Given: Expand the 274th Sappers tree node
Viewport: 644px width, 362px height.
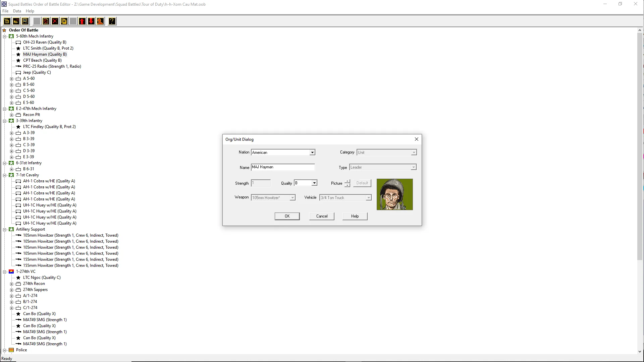Looking at the screenshot, I should coord(12,290).
